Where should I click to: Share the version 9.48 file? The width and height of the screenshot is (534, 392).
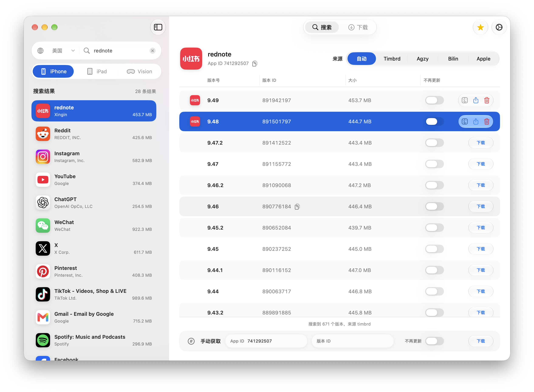pyautogui.click(x=476, y=121)
